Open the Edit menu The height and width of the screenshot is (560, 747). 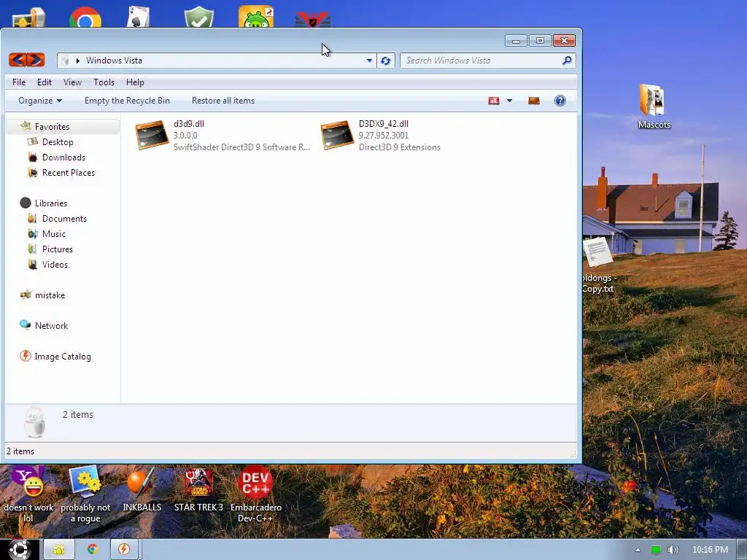tap(44, 82)
